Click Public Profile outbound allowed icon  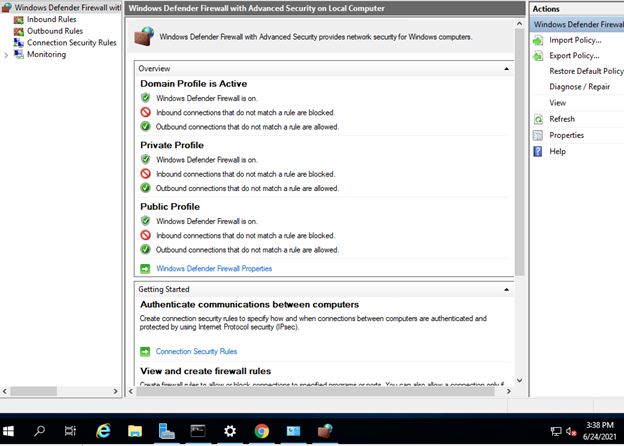tap(146, 249)
